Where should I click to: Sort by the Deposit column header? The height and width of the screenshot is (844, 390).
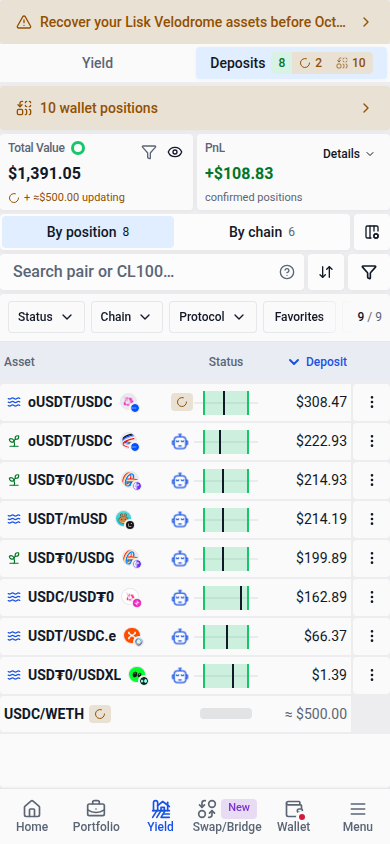click(x=318, y=362)
